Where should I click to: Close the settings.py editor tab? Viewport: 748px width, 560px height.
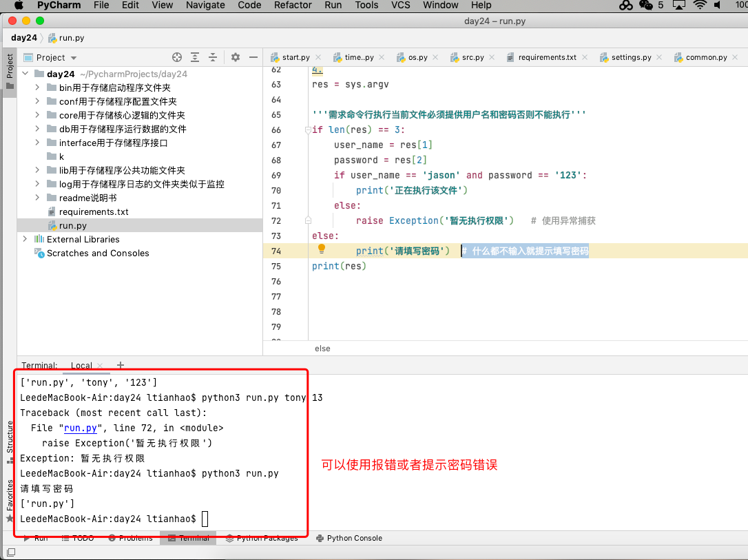(x=658, y=57)
